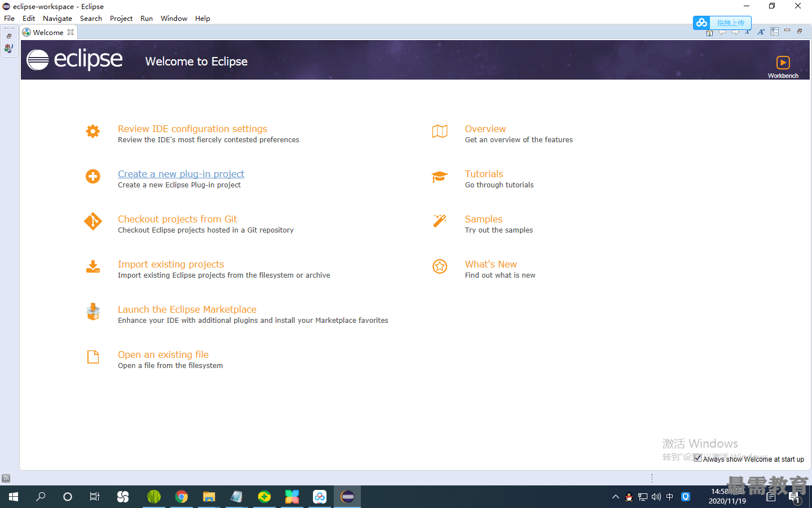Image resolution: width=812 pixels, height=508 pixels.
Task: Toggle Always show Welcome at start up
Action: coord(698,458)
